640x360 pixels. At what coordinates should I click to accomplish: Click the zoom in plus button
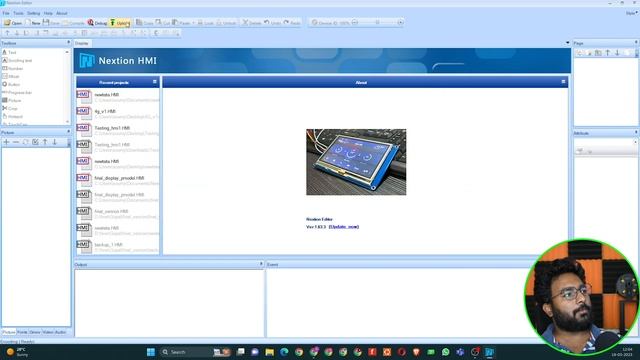pos(400,22)
